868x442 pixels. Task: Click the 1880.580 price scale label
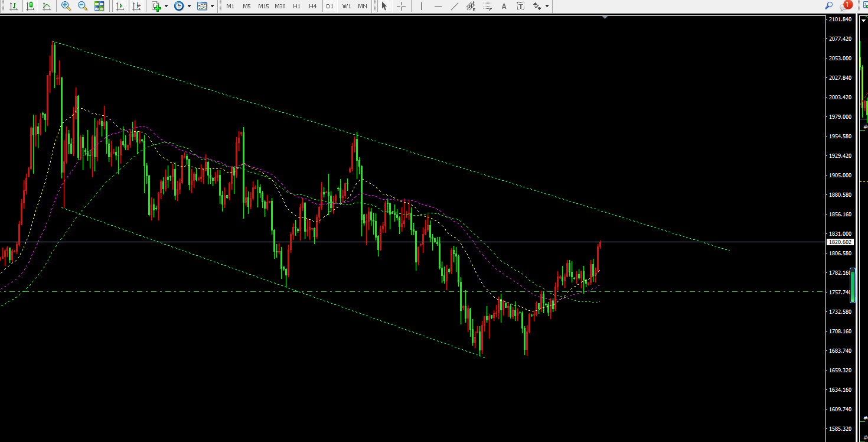[x=840, y=195]
